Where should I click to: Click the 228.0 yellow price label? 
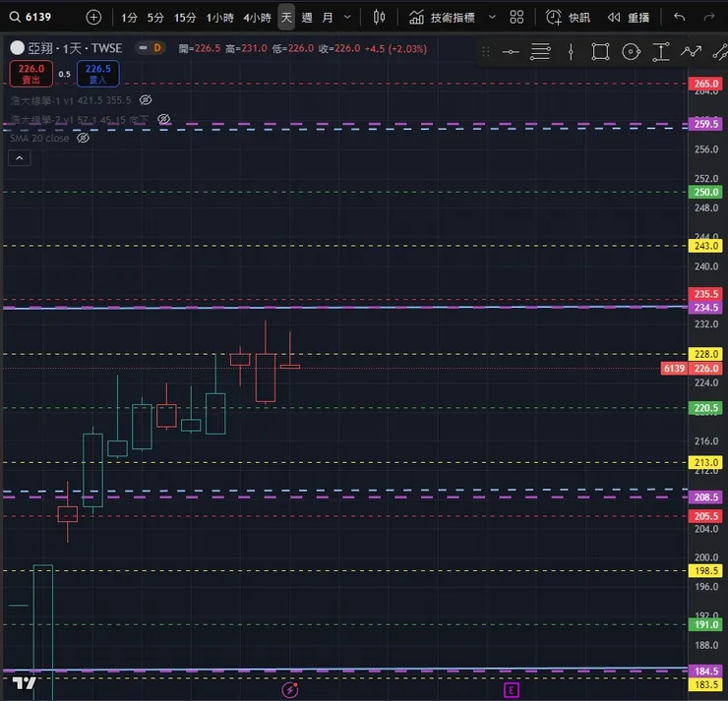click(x=705, y=354)
